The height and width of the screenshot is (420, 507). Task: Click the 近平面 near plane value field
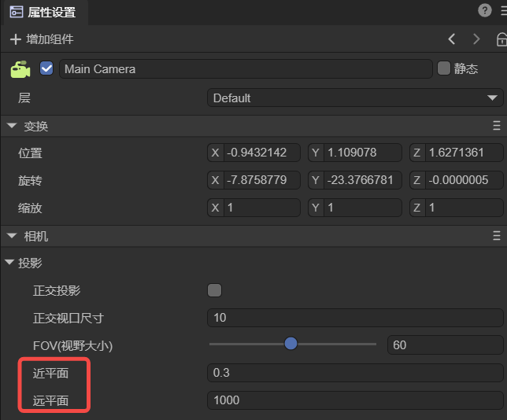pos(354,372)
